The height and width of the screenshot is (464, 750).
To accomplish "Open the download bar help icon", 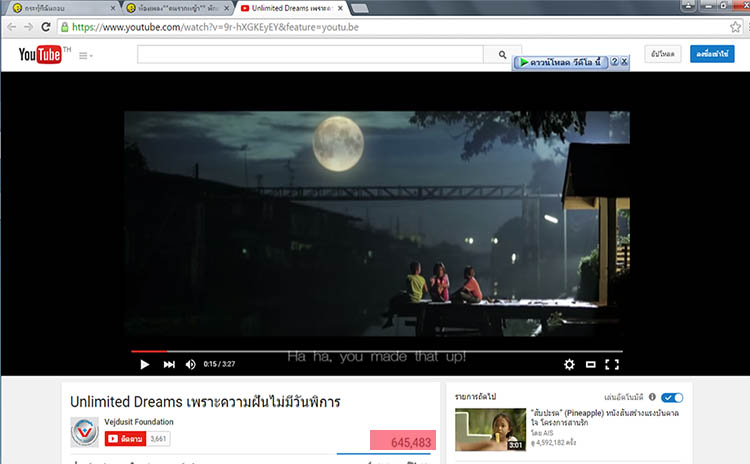I will (x=615, y=62).
